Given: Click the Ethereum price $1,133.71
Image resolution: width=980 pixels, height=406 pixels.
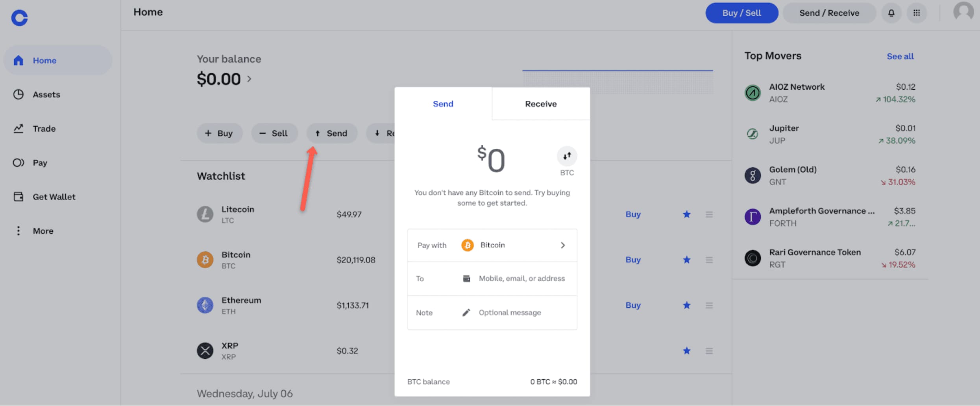Looking at the screenshot, I should click(353, 305).
